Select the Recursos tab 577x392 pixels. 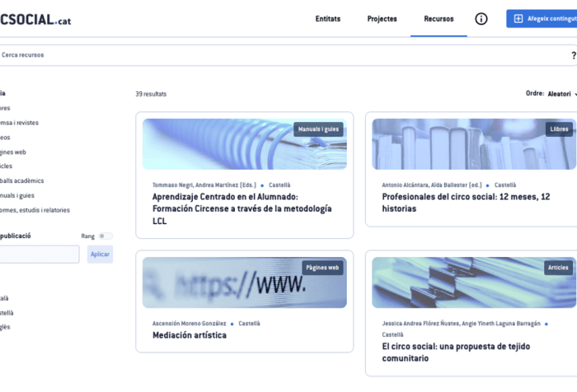(439, 19)
